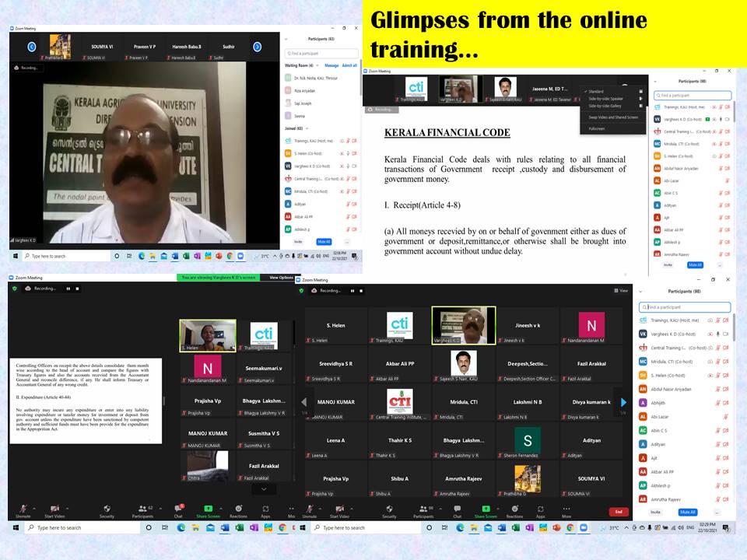The image size is (747, 560).
Task: Expand audio options caret beside bottom-right Unmute
Action: coord(320,509)
